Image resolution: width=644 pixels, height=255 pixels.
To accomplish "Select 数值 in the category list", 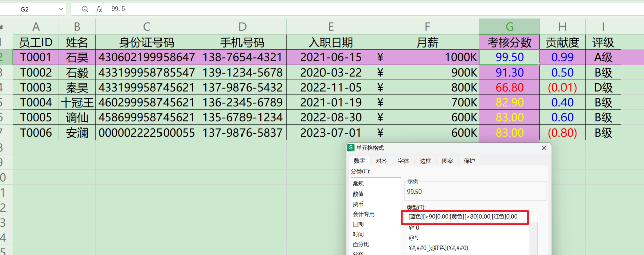I will coord(375,194).
